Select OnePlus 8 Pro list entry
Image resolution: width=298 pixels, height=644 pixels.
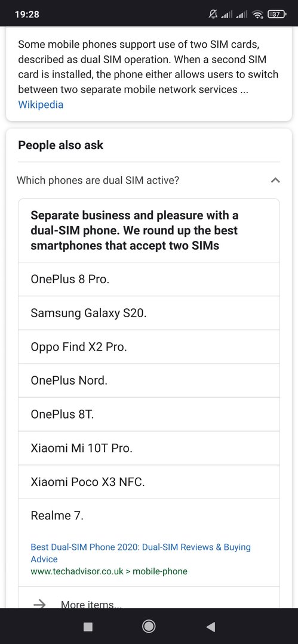(149, 279)
